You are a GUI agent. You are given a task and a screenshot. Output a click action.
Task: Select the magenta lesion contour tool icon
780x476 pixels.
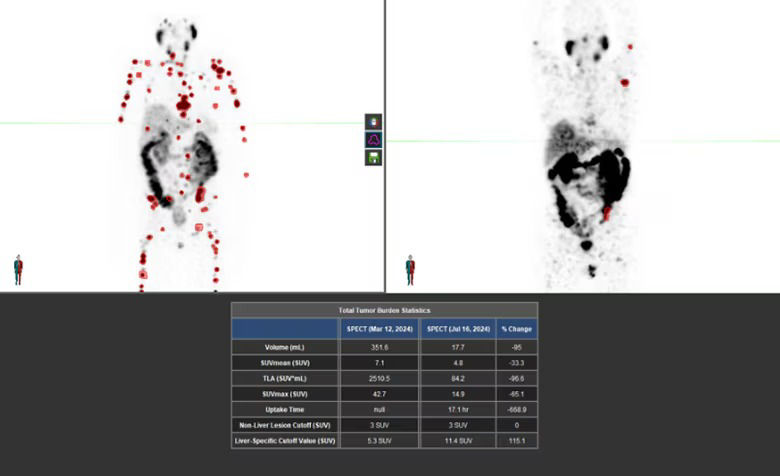pyautogui.click(x=373, y=140)
